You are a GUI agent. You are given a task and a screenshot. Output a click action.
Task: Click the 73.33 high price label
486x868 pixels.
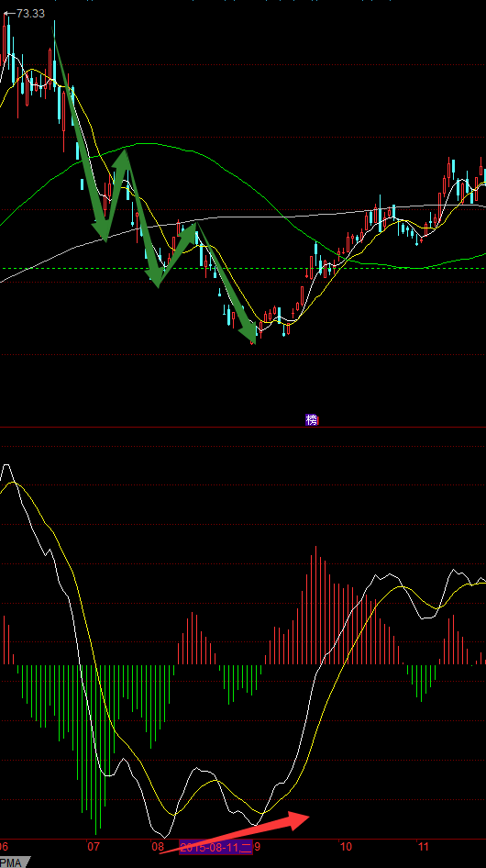pyautogui.click(x=30, y=13)
